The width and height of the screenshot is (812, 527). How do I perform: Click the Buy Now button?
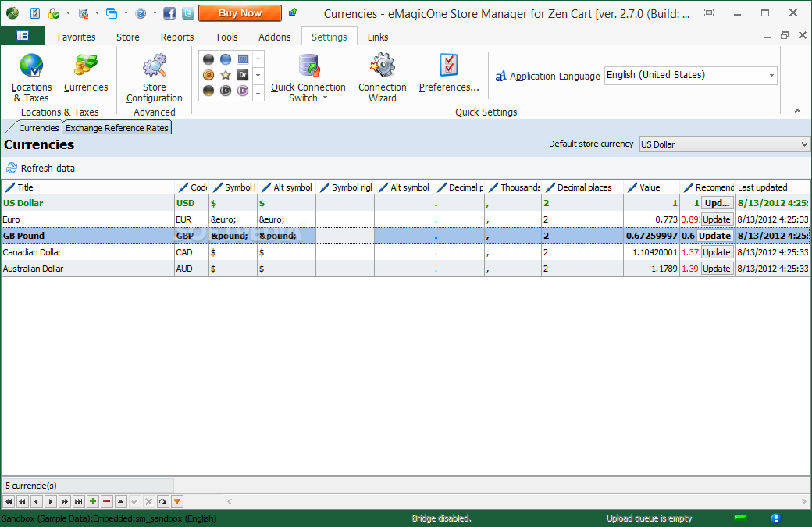tap(240, 13)
